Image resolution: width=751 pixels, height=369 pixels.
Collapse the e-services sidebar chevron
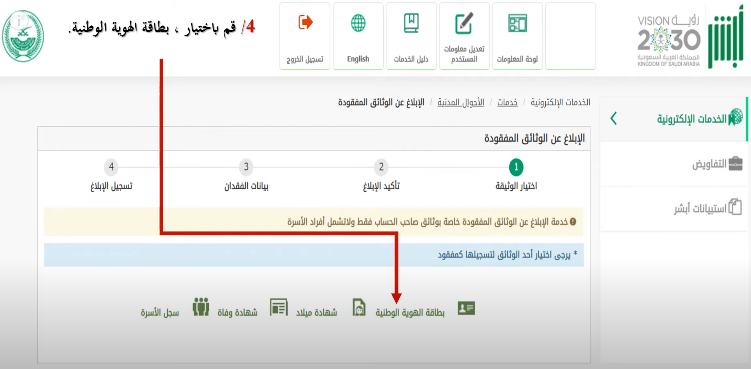pyautogui.click(x=614, y=118)
